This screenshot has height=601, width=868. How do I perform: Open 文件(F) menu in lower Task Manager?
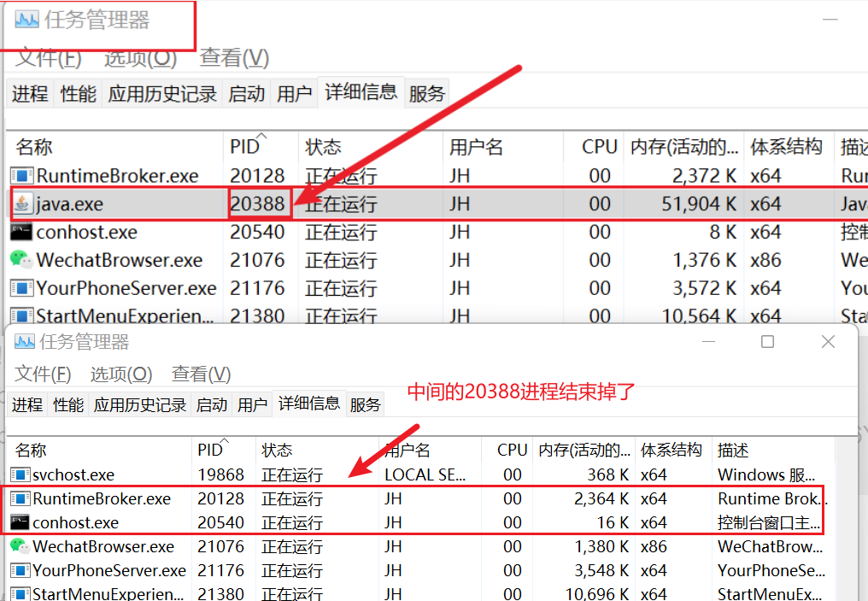[43, 374]
